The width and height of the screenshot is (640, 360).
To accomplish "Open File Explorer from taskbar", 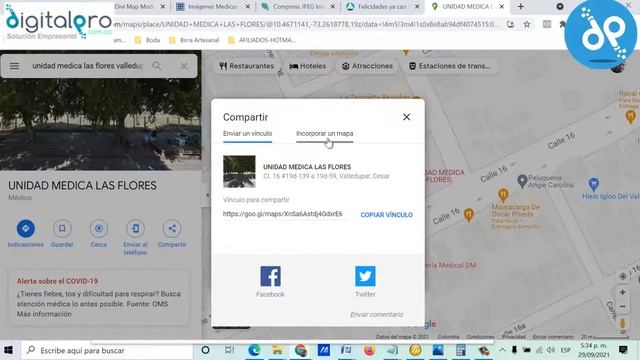I will click(277, 350).
